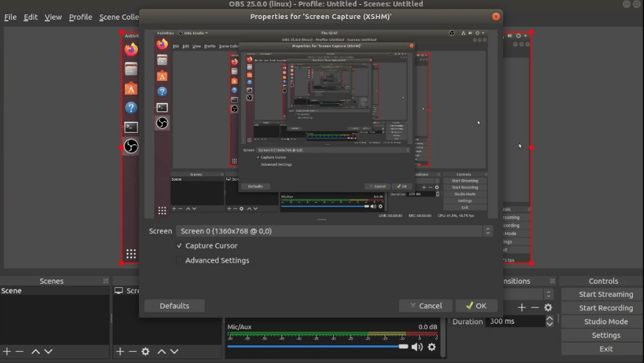
Task: Select the Screen Capture source row
Action: click(x=126, y=291)
